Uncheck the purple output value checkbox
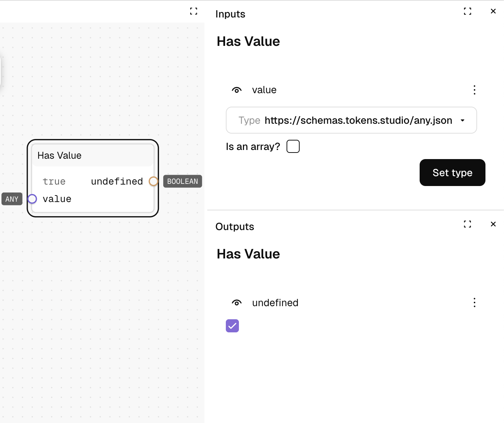504x423 pixels. [232, 326]
